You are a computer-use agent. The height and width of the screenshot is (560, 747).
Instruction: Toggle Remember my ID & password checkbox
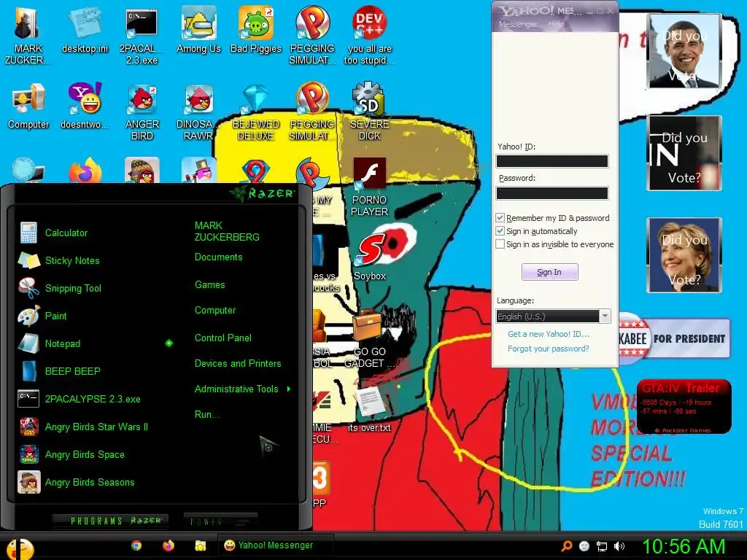[500, 218]
